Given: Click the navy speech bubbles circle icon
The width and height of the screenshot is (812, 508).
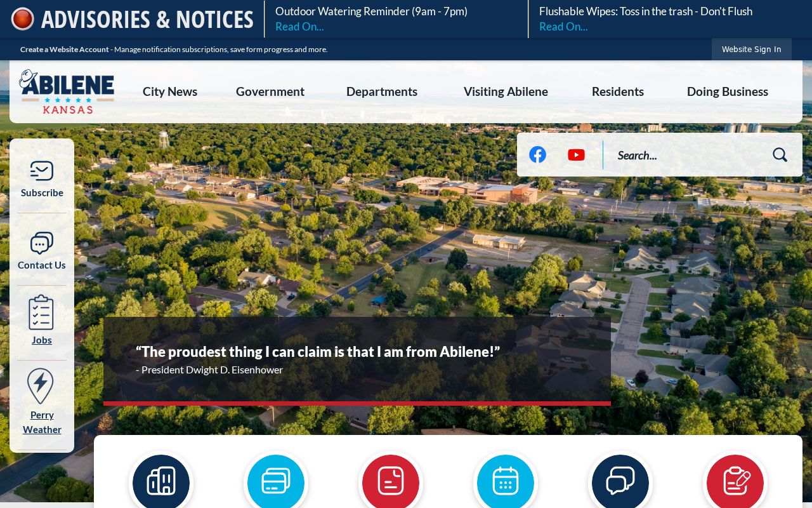Looking at the screenshot, I should click(x=620, y=482).
